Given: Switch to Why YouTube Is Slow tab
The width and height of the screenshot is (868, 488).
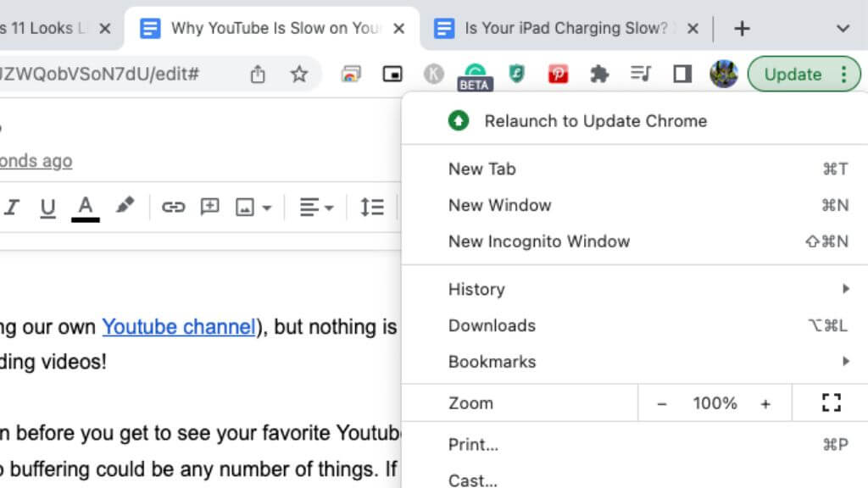Looking at the screenshot, I should click(272, 28).
